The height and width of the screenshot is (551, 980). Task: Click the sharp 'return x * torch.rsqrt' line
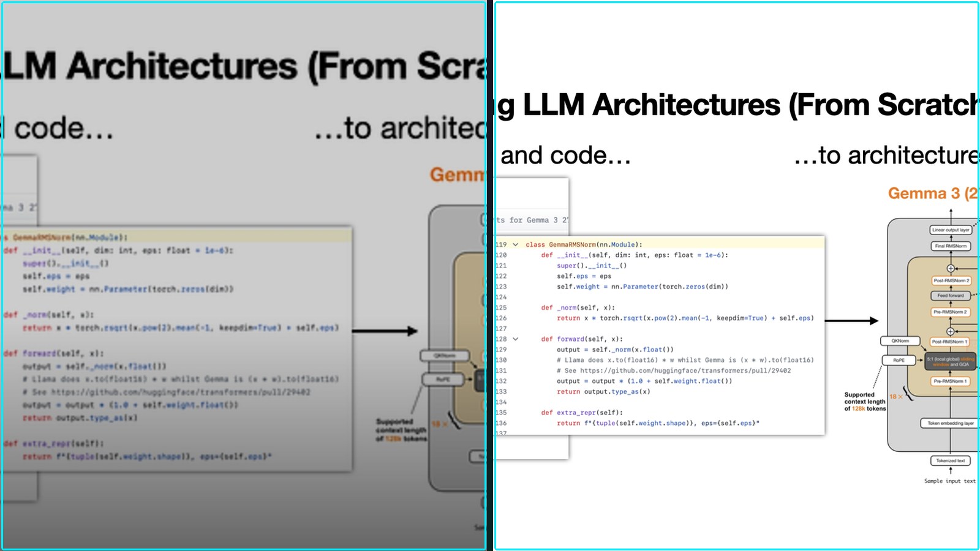(685, 318)
